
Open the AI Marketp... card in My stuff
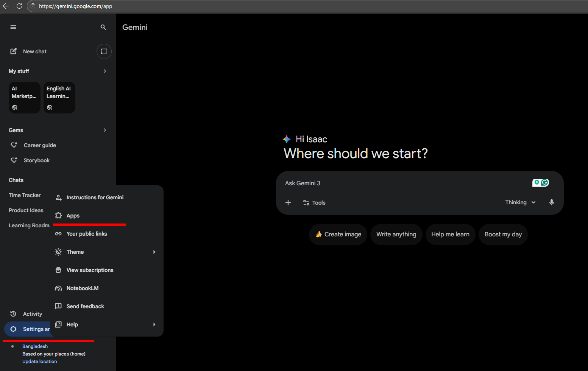[x=25, y=98]
